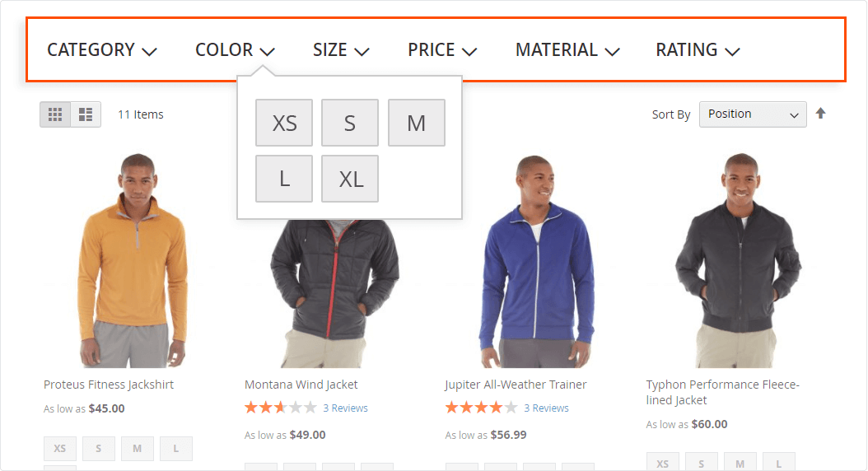Switch to grid view mode
This screenshot has width=868, height=471.
pos(55,114)
